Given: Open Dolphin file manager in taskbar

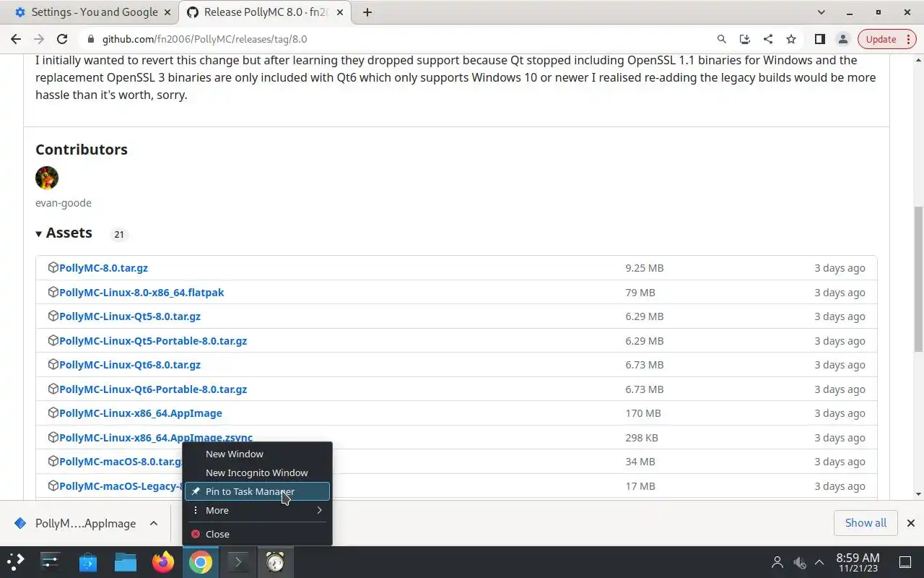Looking at the screenshot, I should click(x=126, y=561).
